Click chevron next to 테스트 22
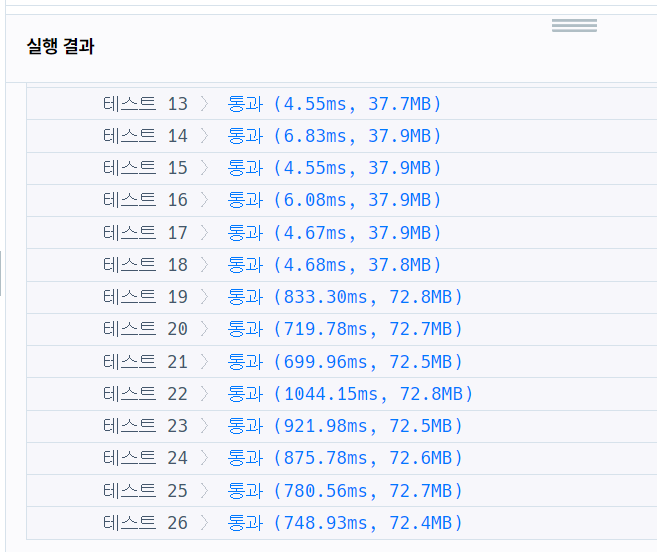This screenshot has width=657, height=552. 204,394
